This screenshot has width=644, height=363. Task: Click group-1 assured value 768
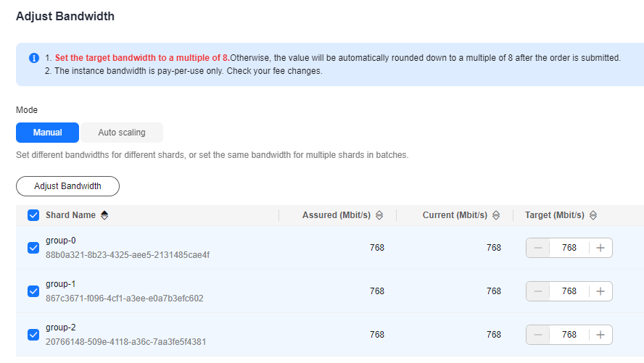pos(377,291)
